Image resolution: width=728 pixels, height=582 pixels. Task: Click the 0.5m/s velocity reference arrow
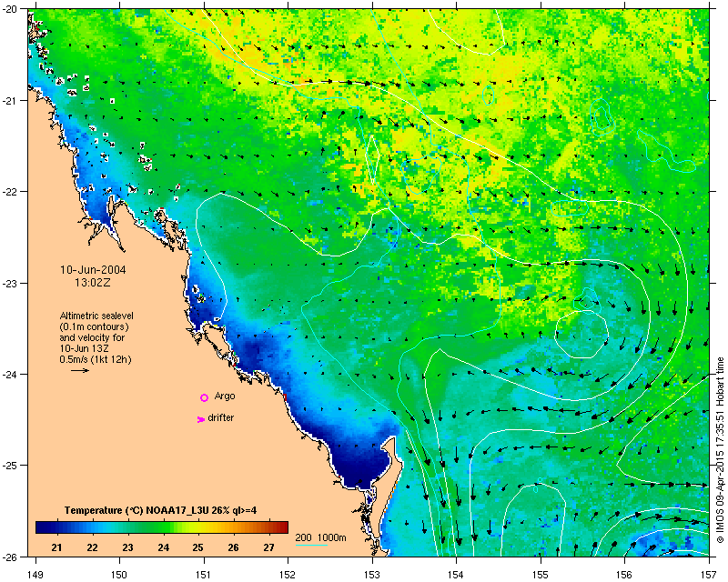(x=80, y=370)
